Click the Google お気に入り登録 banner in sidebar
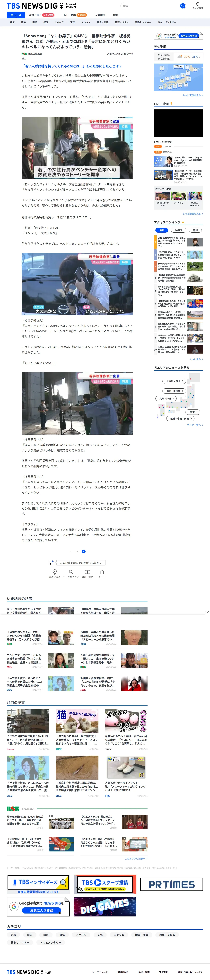 coord(178,36)
